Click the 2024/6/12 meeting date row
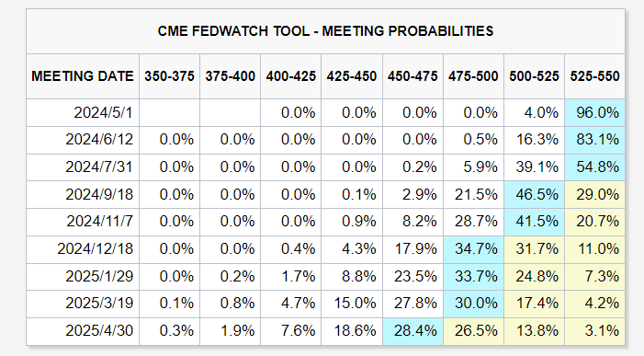 click(x=326, y=140)
